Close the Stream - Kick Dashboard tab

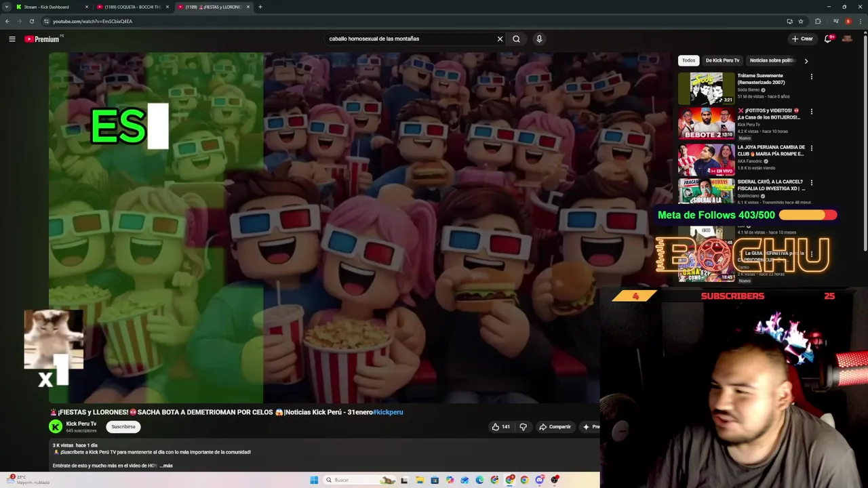[87, 7]
